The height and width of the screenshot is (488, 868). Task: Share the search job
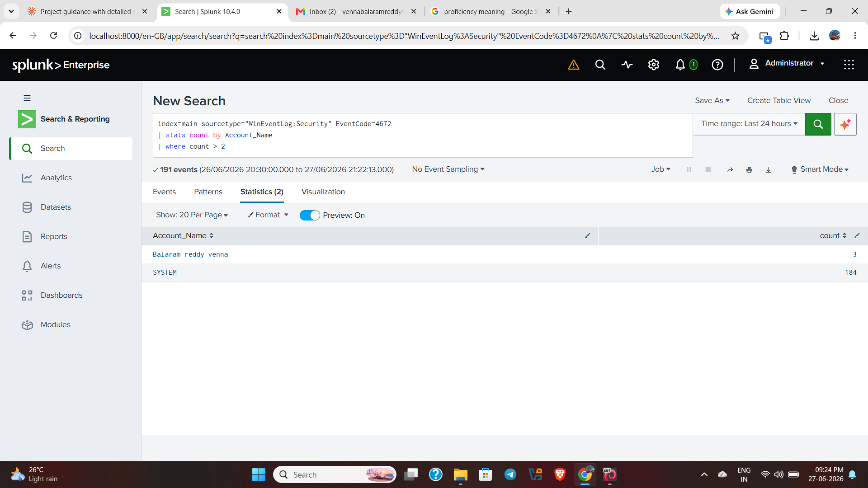tap(730, 169)
